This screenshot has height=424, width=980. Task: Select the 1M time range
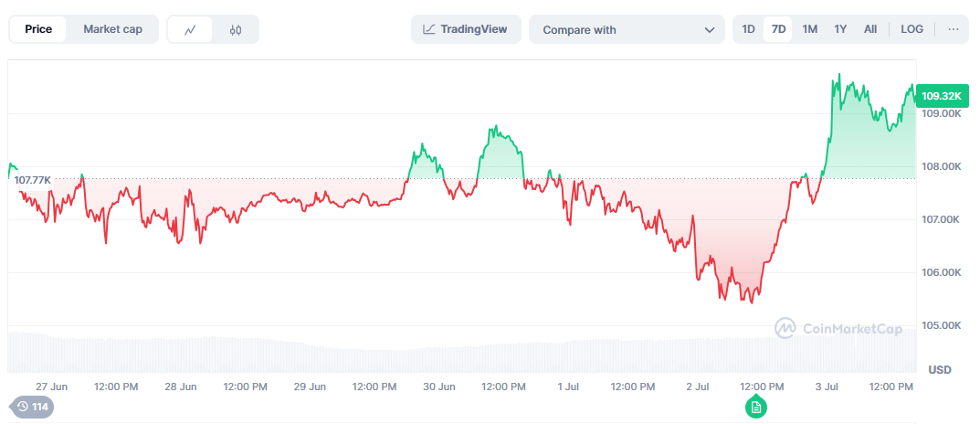tap(810, 28)
